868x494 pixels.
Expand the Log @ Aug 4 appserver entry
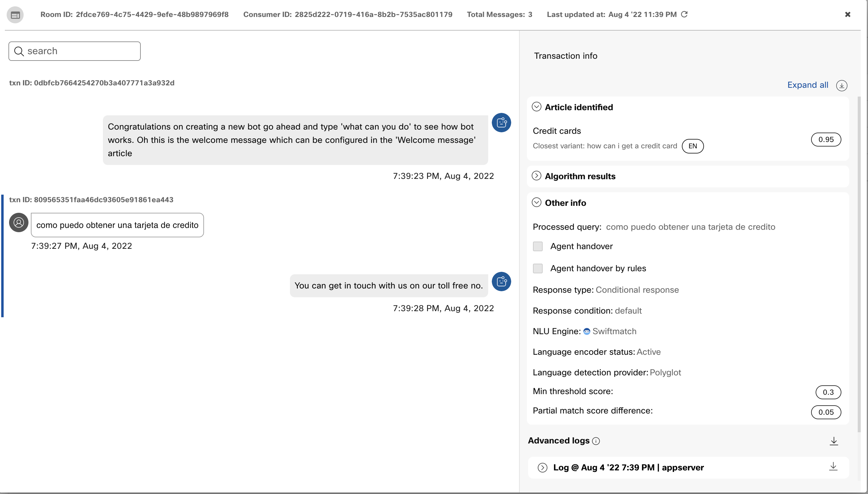click(542, 468)
